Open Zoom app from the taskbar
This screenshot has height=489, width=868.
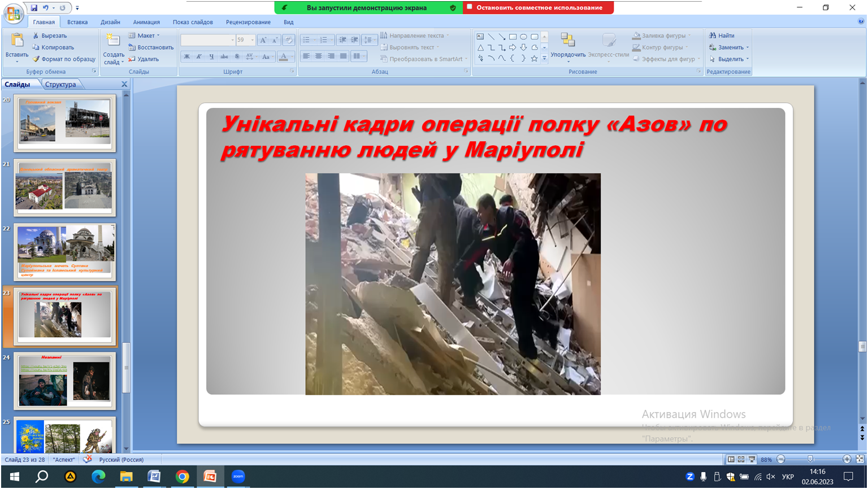click(x=238, y=477)
